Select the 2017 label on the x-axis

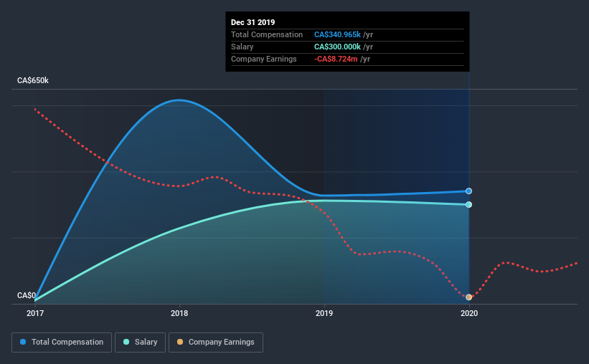[x=35, y=313]
